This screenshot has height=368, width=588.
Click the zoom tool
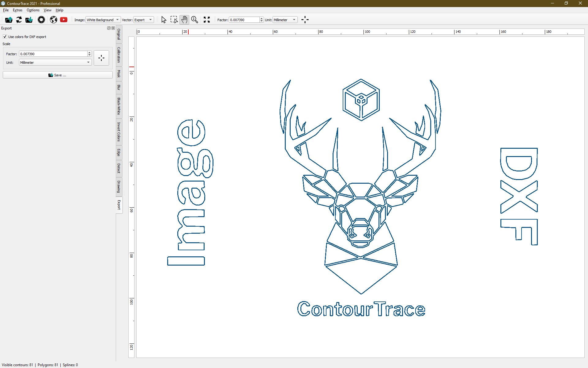coord(195,20)
